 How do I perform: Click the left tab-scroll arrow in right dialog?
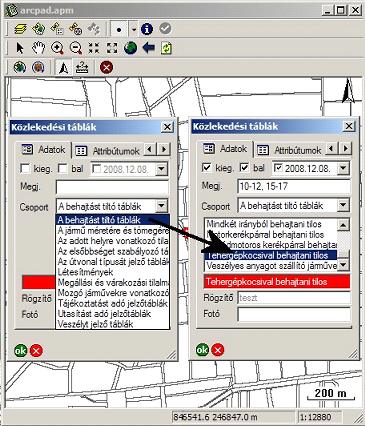(331, 148)
